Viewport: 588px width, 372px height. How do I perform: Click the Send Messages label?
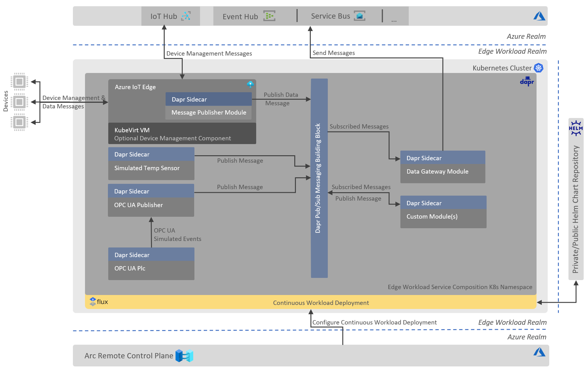click(x=334, y=53)
